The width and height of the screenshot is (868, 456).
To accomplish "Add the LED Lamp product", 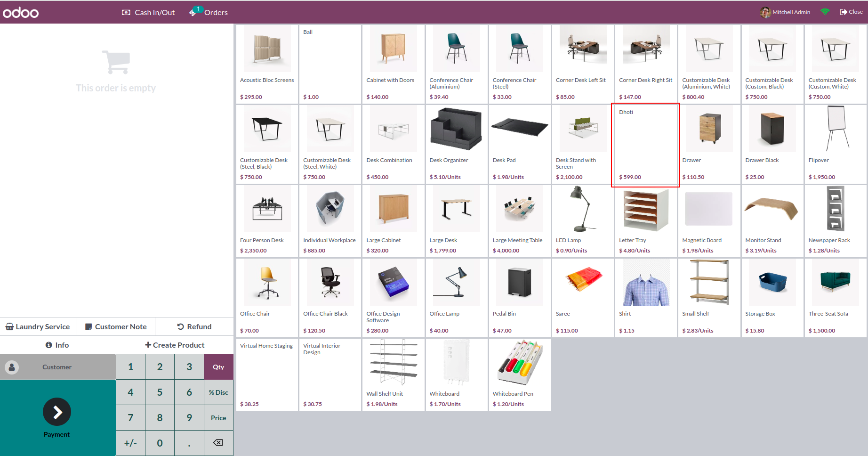I will (x=583, y=221).
